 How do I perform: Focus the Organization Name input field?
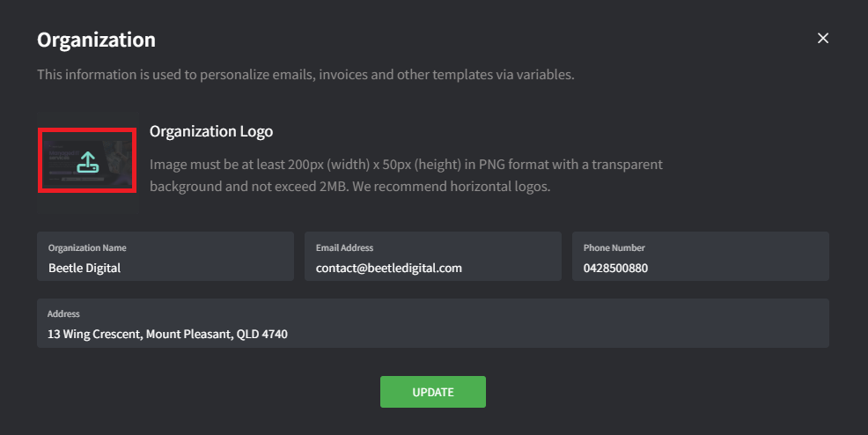(166, 256)
